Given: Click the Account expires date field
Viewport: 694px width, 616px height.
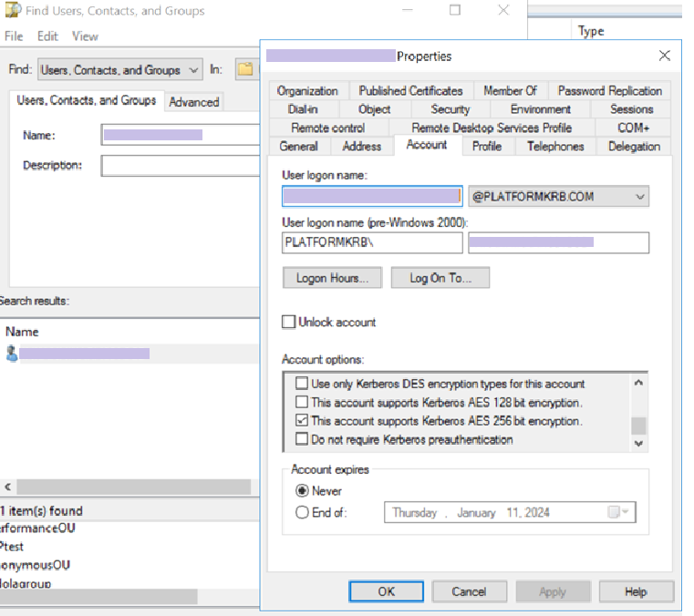Looking at the screenshot, I should (x=510, y=512).
